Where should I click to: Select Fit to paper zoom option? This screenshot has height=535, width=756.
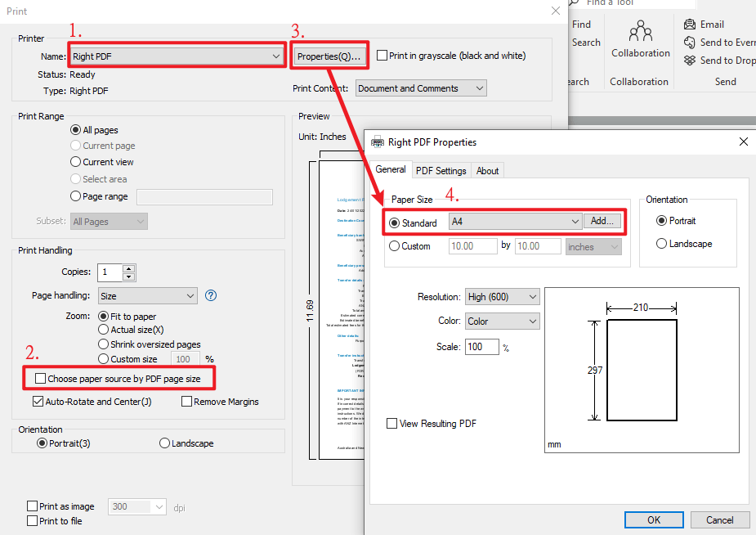pyautogui.click(x=103, y=317)
